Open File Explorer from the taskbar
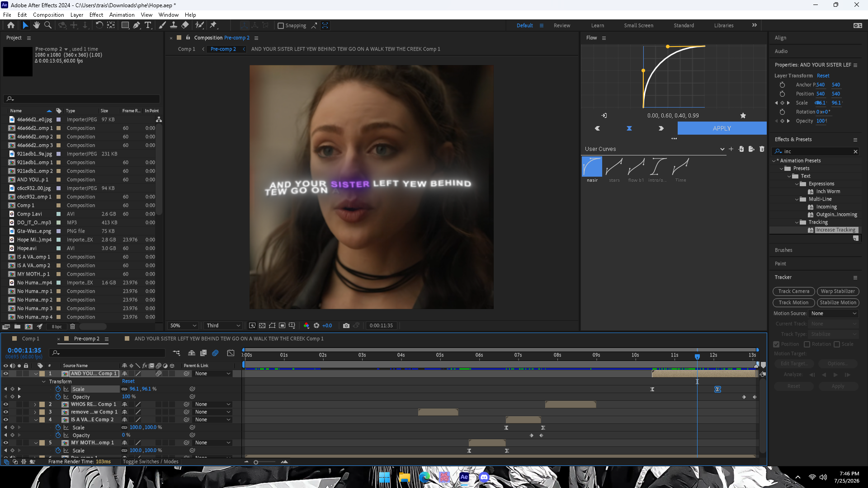 [x=405, y=477]
